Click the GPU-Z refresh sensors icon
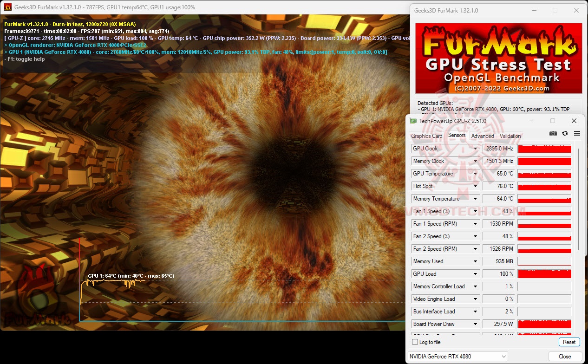The width and height of the screenshot is (588, 364). tap(565, 133)
